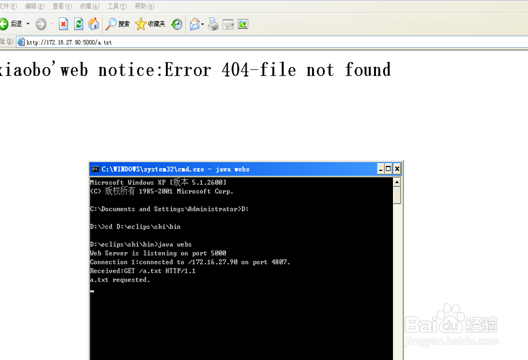Viewport: 528px width, 360px height.
Task: Click the cmd scrollbar up arrow
Action: pyautogui.click(x=397, y=182)
